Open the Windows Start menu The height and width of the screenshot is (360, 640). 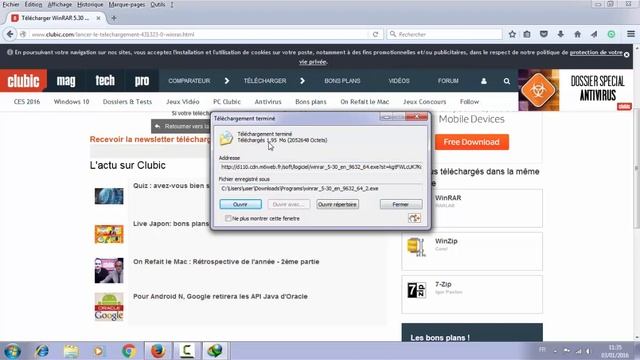pyautogui.click(x=12, y=351)
